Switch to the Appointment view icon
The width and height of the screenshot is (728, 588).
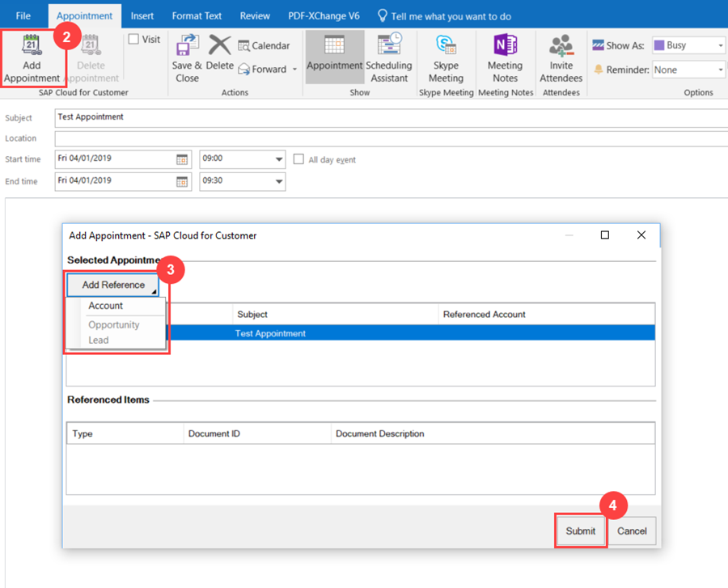click(334, 45)
